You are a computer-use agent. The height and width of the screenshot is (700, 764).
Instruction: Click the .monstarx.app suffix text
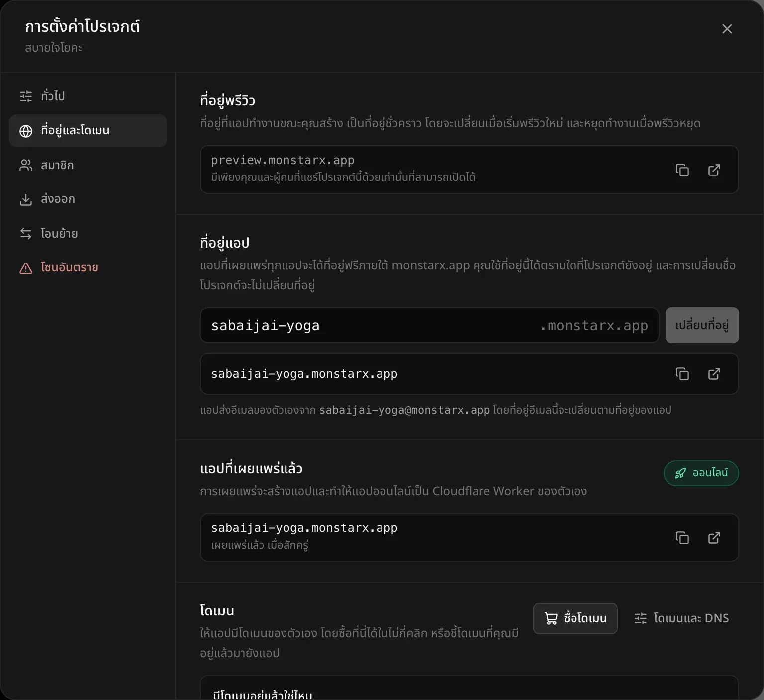coord(594,325)
